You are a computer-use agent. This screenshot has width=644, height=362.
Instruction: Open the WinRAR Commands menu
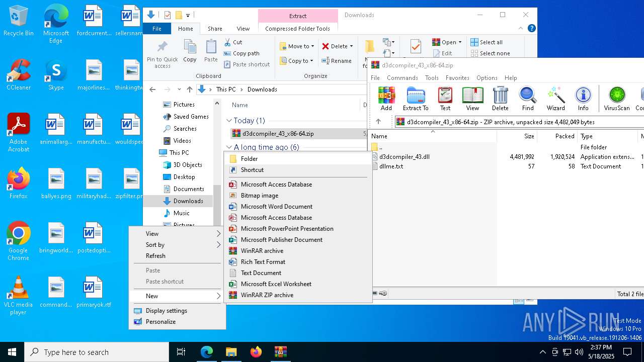[x=403, y=78]
